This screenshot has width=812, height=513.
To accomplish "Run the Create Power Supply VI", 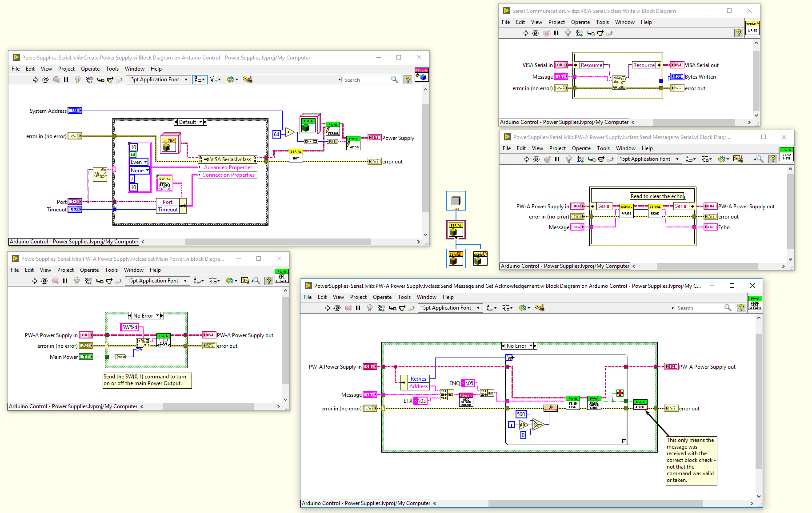I will [x=36, y=80].
